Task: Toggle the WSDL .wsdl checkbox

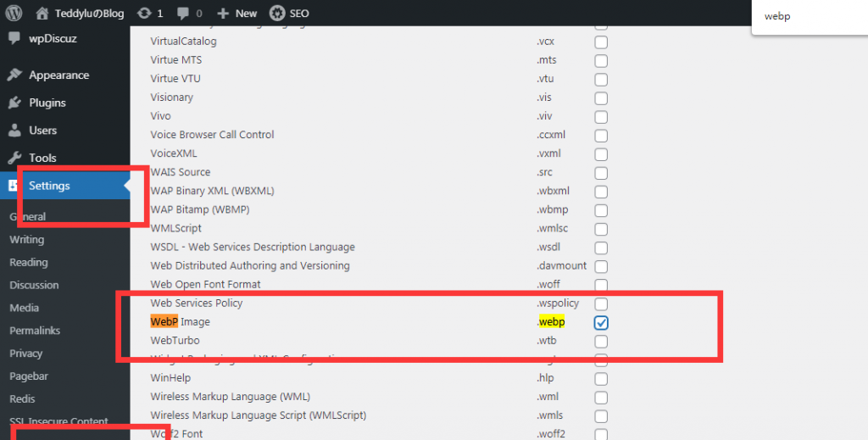Action: click(601, 248)
